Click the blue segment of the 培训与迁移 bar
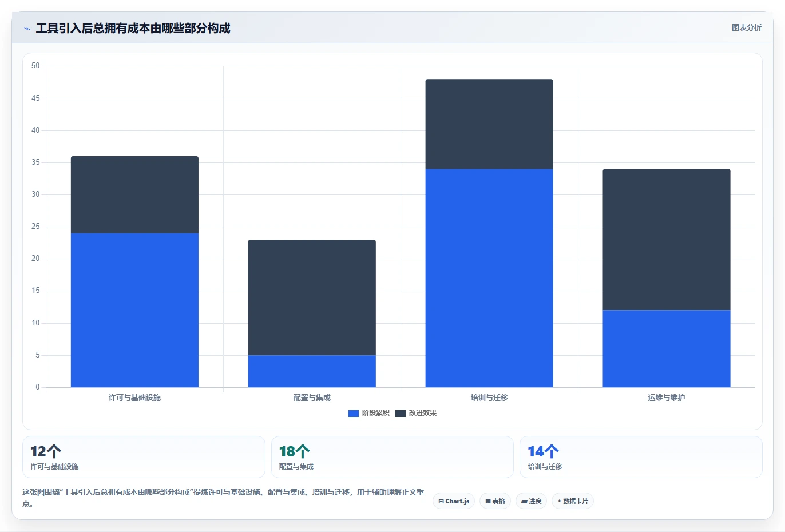785x532 pixels. (489, 278)
